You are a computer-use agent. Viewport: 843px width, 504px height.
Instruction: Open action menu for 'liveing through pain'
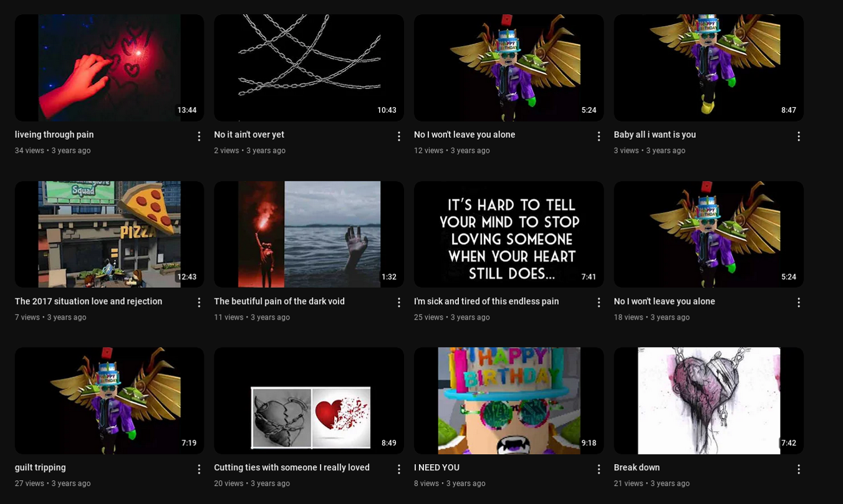(x=199, y=136)
